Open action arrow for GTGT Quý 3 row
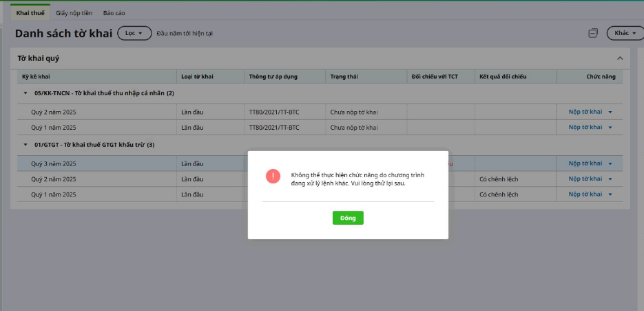The height and width of the screenshot is (311, 644). click(610, 164)
